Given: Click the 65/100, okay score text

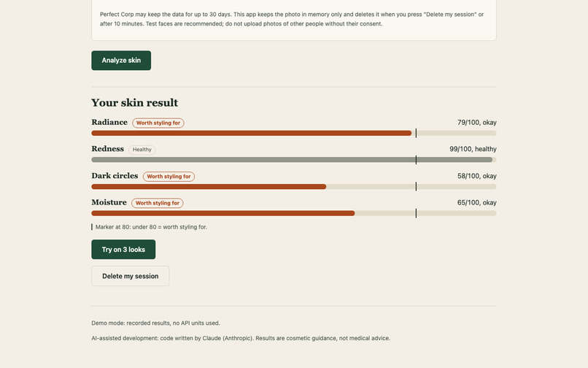Looking at the screenshot, I should 476,203.
